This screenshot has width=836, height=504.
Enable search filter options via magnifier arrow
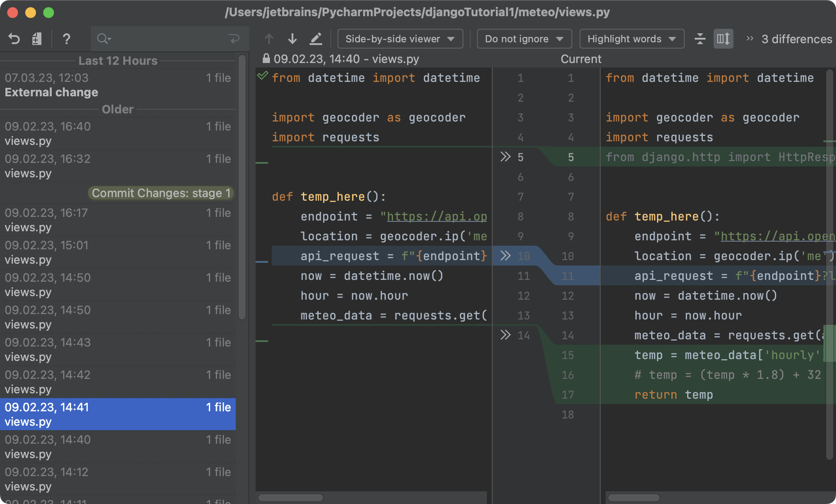[x=104, y=39]
